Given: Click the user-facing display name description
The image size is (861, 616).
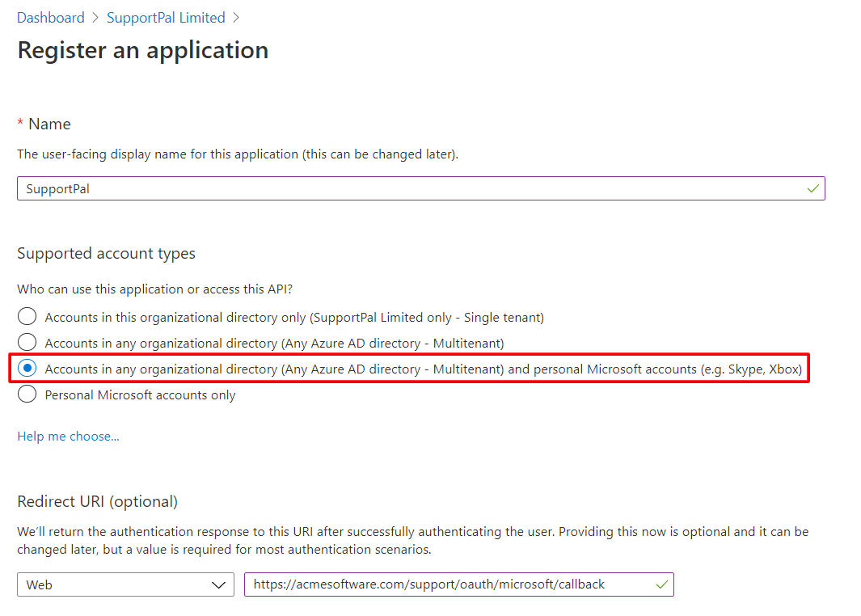Looking at the screenshot, I should [x=238, y=154].
